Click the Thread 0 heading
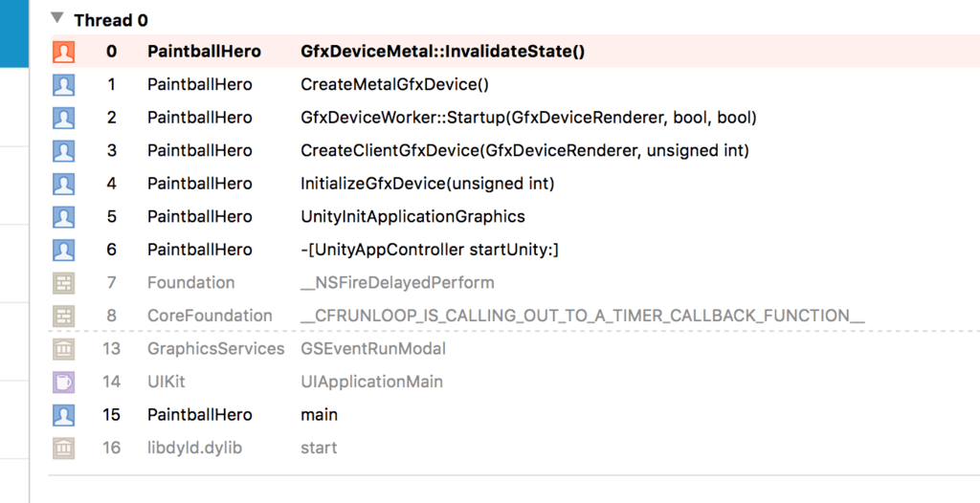Screen dimensions: 980x503 pyautogui.click(x=111, y=21)
